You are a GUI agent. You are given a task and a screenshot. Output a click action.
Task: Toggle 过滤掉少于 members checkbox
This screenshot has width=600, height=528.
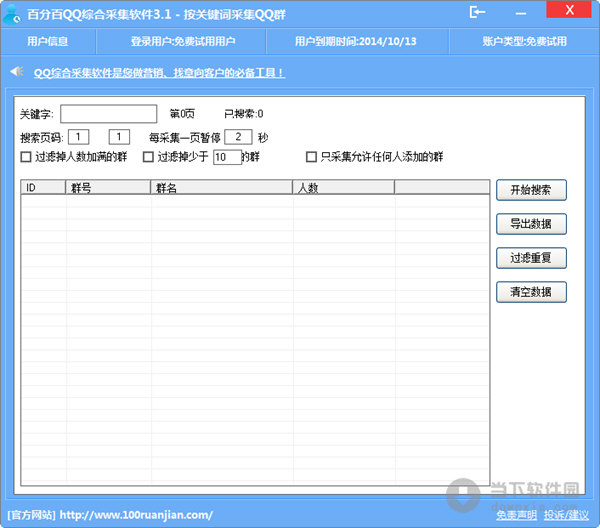148,157
